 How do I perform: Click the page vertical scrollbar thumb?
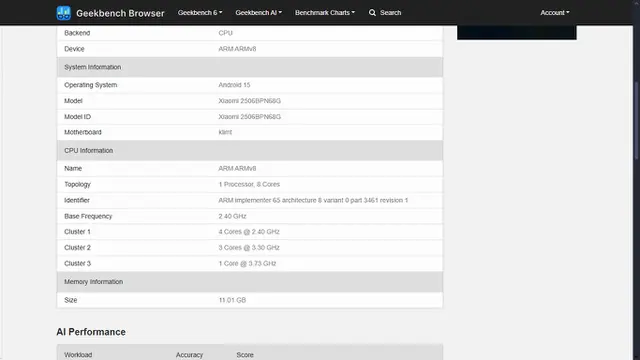636,121
